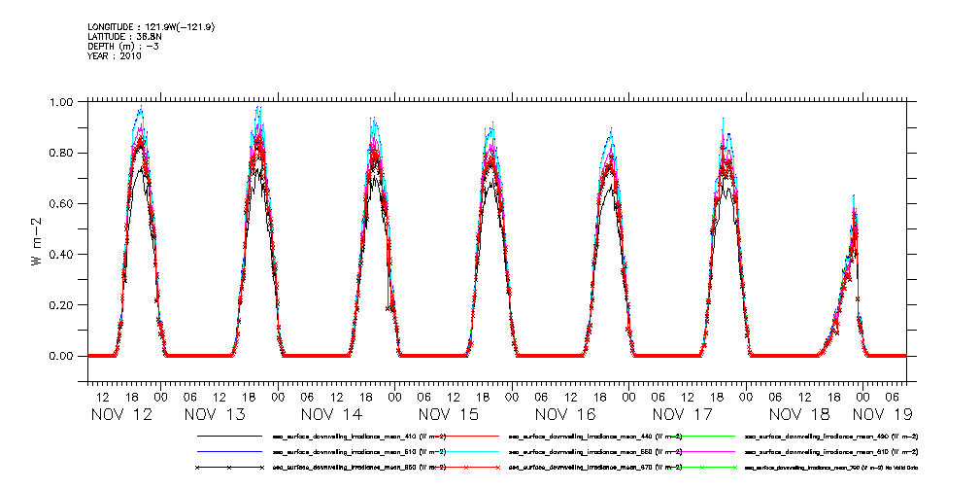Click the 'NOV 19' date label
The height and width of the screenshot is (490, 980).
(883, 413)
